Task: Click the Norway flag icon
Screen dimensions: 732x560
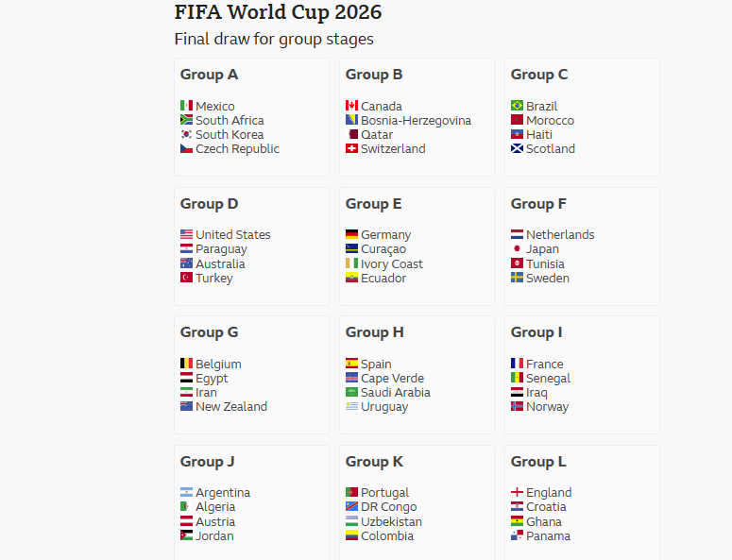Action: (x=517, y=407)
